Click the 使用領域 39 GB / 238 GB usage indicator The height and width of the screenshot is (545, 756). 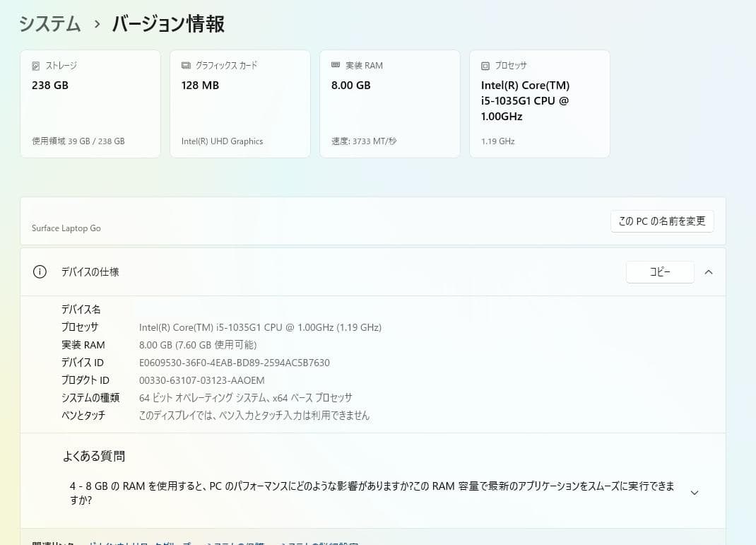point(77,141)
